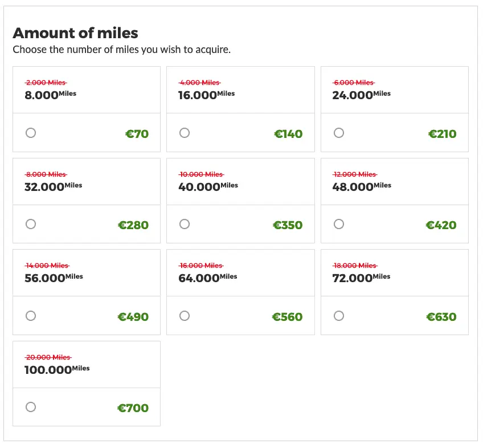Pick the 64.000 Miles radio option

pyautogui.click(x=185, y=316)
